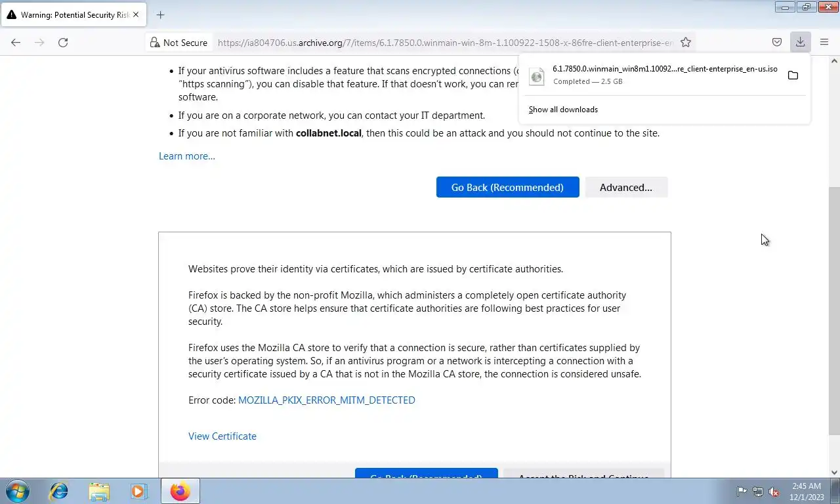Click the Save to Pocket icon
840x504 pixels.
tap(777, 43)
